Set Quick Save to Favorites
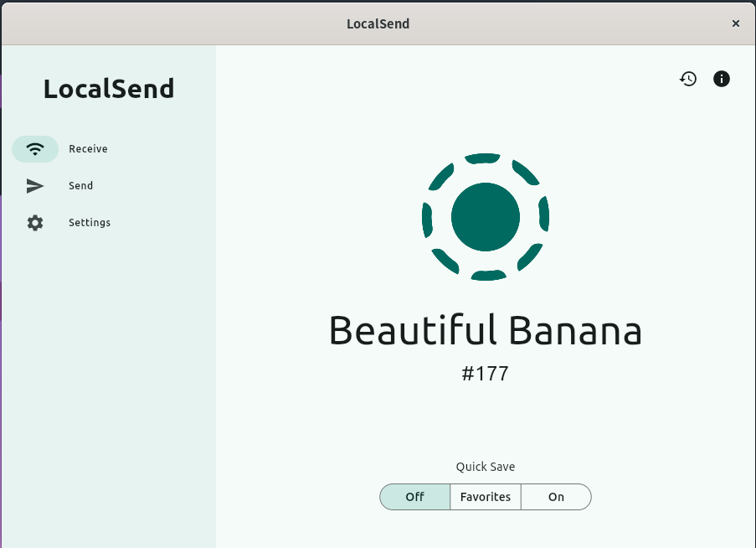Viewport: 756px width, 548px height. pos(486,497)
